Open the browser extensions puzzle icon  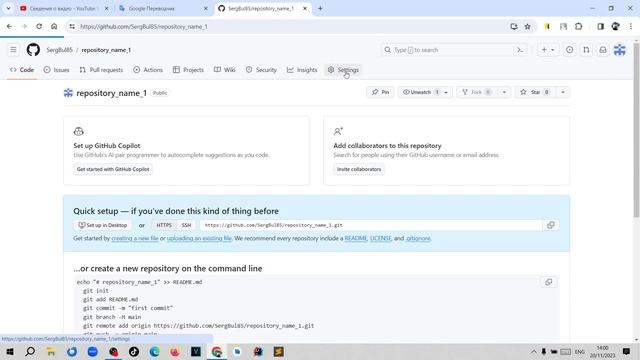[x=578, y=27]
